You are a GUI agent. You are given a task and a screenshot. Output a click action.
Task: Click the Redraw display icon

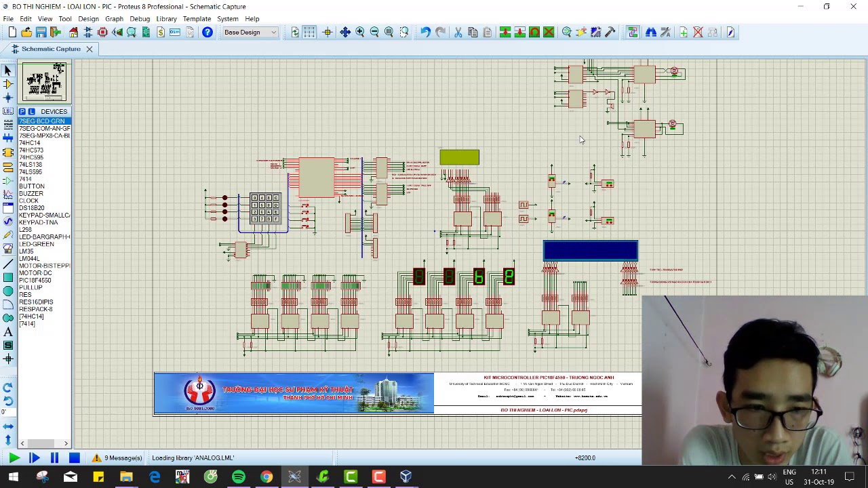[295, 32]
